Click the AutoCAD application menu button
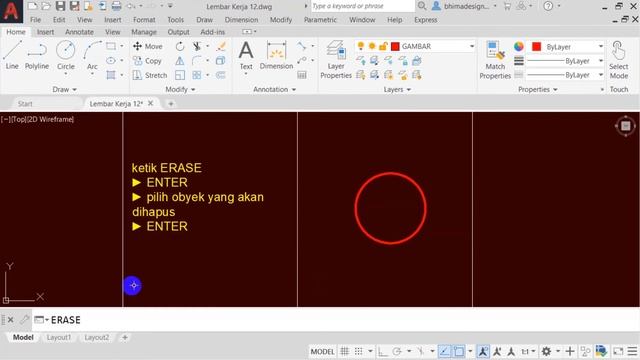 tap(11, 11)
